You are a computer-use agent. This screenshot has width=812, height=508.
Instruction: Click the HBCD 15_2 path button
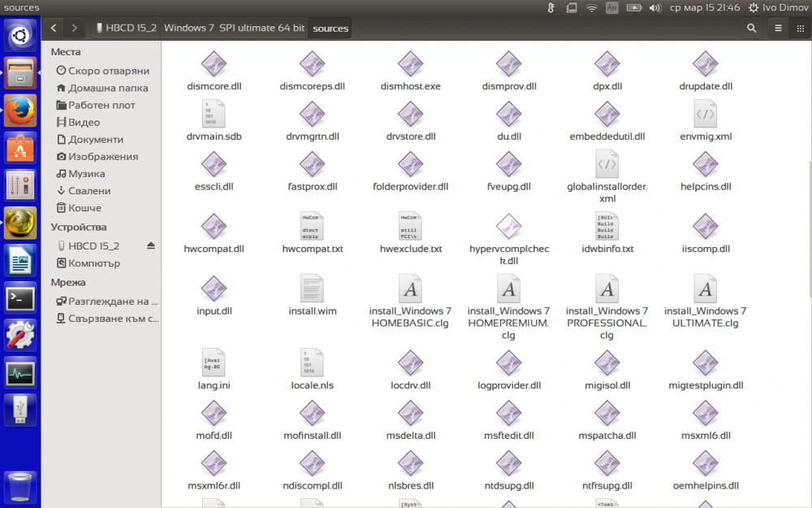pos(127,28)
